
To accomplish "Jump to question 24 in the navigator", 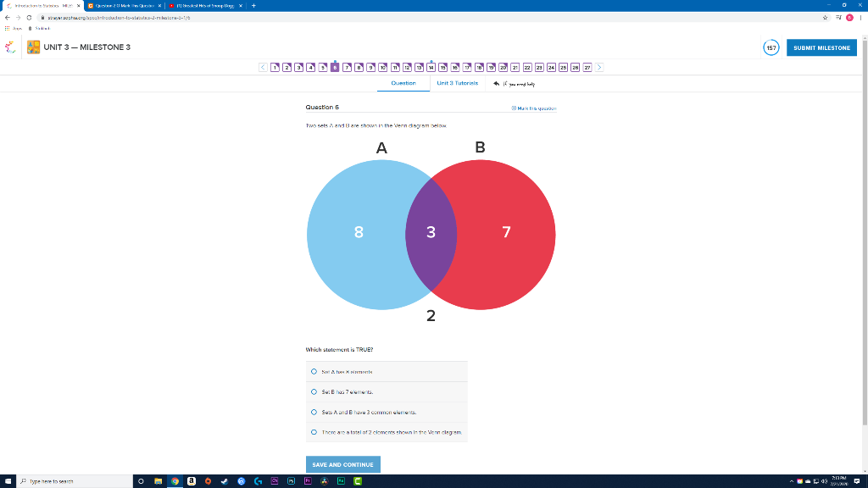I will pyautogui.click(x=551, y=68).
